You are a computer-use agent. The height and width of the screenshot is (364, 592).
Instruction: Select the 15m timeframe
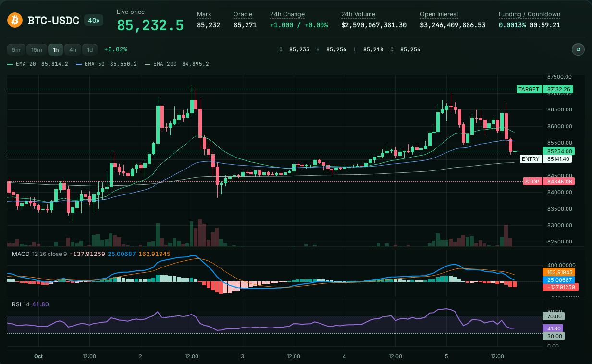tap(37, 49)
